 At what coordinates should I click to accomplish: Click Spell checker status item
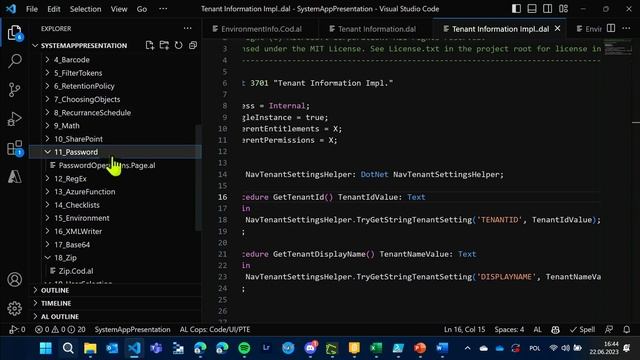point(582,329)
